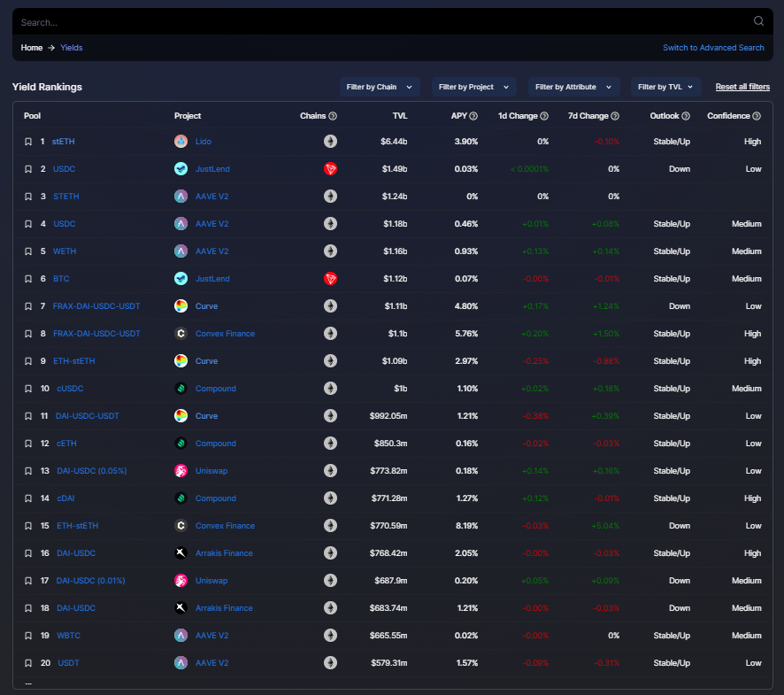
Task: Click AAVE V2 logo in STETH row
Action: 181,197
